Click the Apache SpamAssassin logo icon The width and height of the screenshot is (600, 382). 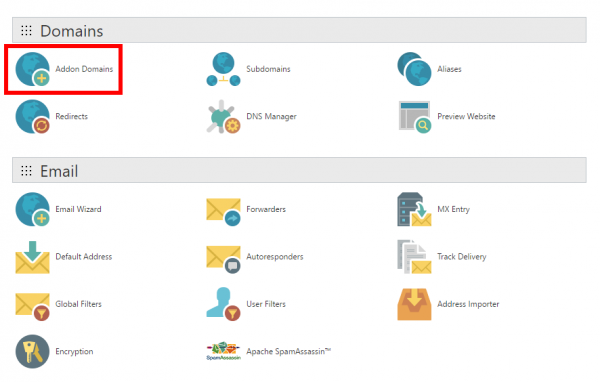(x=223, y=351)
